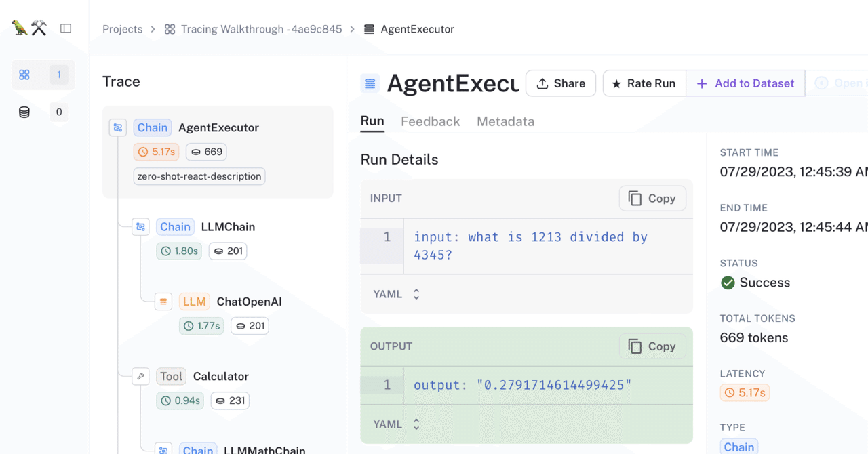Open the input YAML format dropdown
Image resolution: width=868 pixels, height=454 pixels.
coord(397,294)
